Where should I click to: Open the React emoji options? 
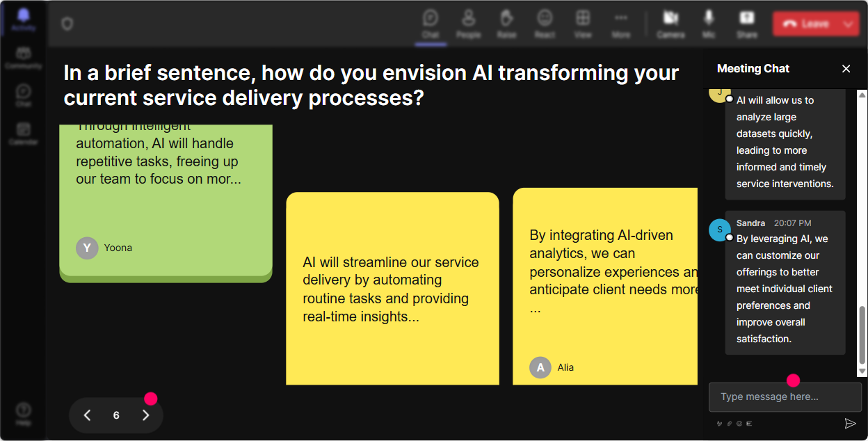(545, 24)
